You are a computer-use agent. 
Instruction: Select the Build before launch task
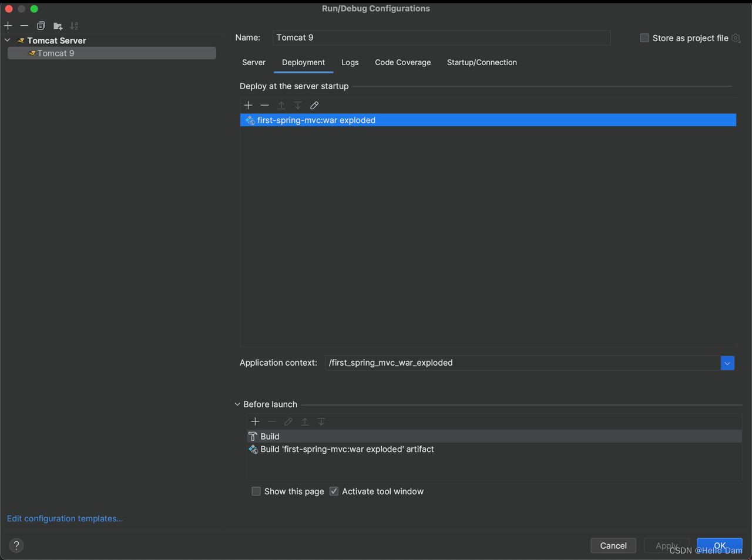click(494, 436)
